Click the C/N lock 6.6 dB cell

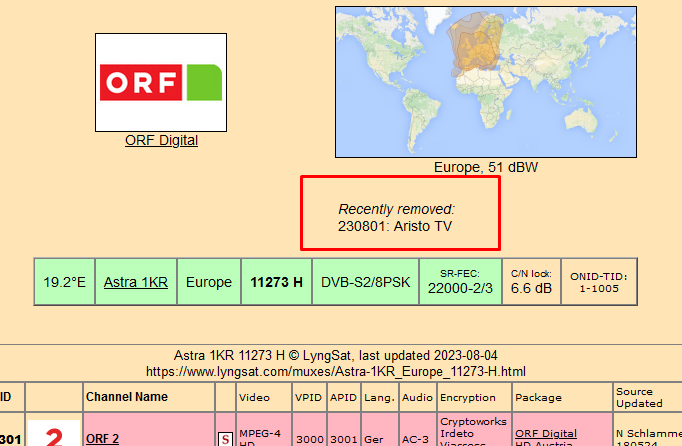click(531, 282)
